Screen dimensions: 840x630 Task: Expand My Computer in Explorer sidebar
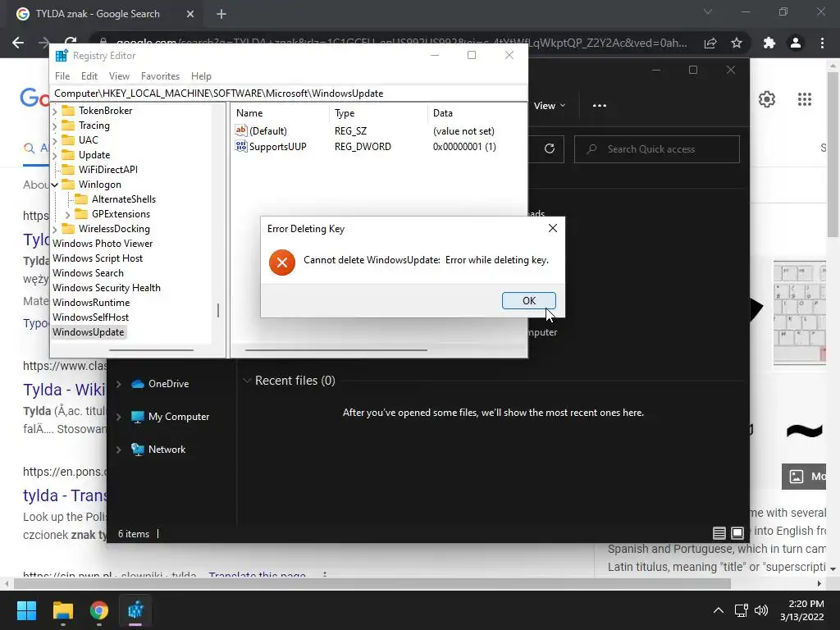[x=118, y=417]
